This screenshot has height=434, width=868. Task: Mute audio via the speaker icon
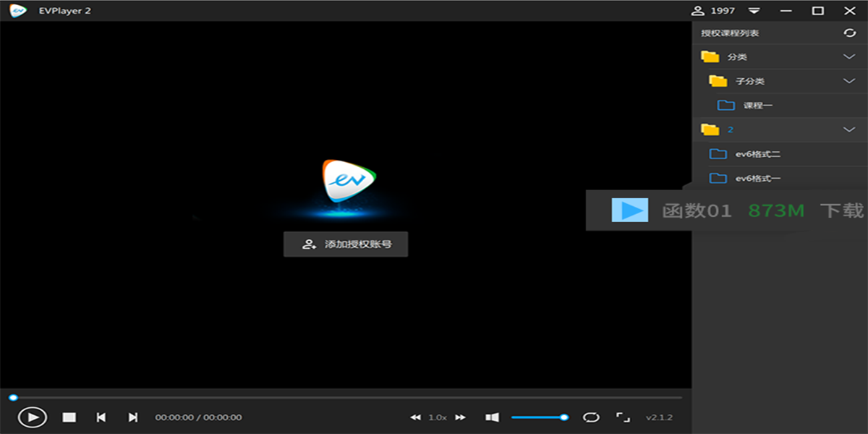492,417
